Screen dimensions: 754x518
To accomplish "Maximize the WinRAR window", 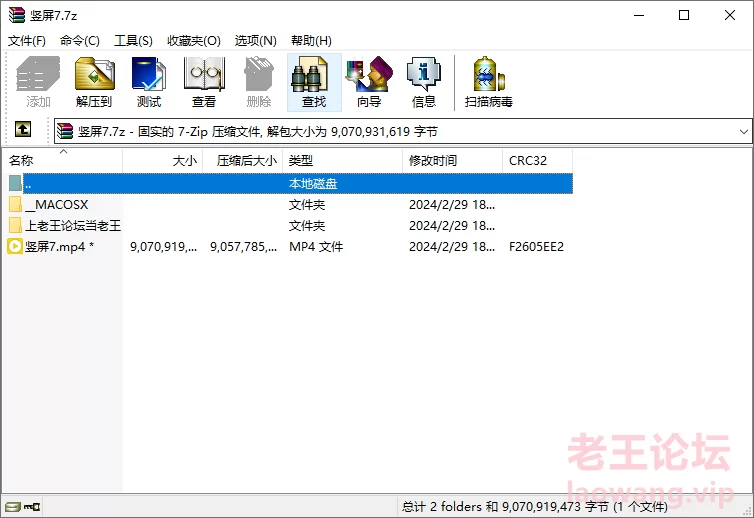I will 684,15.
